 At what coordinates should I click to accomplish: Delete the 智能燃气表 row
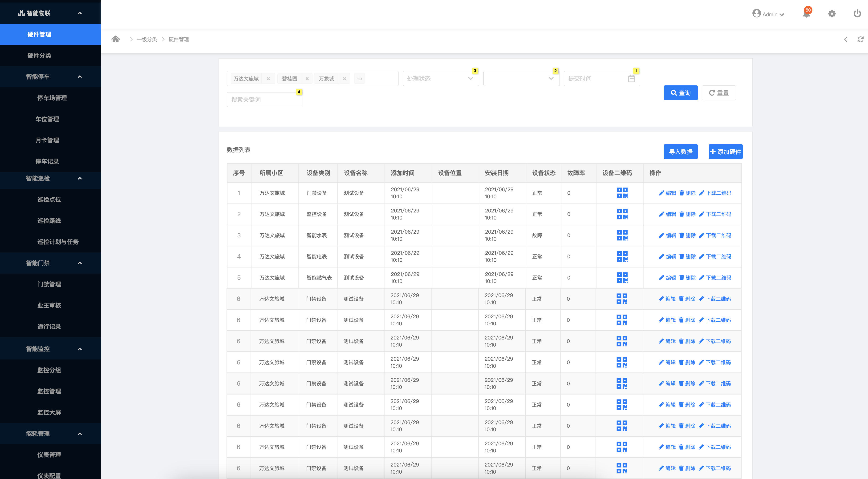click(687, 278)
